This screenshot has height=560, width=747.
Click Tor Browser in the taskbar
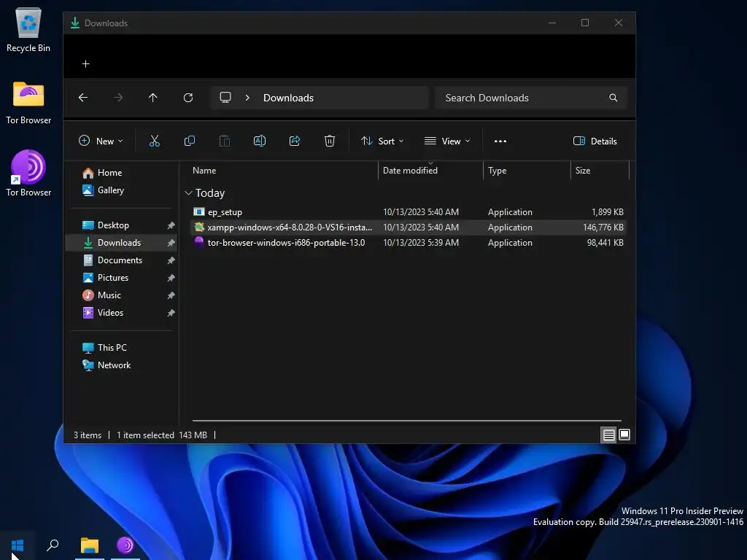pyautogui.click(x=125, y=545)
